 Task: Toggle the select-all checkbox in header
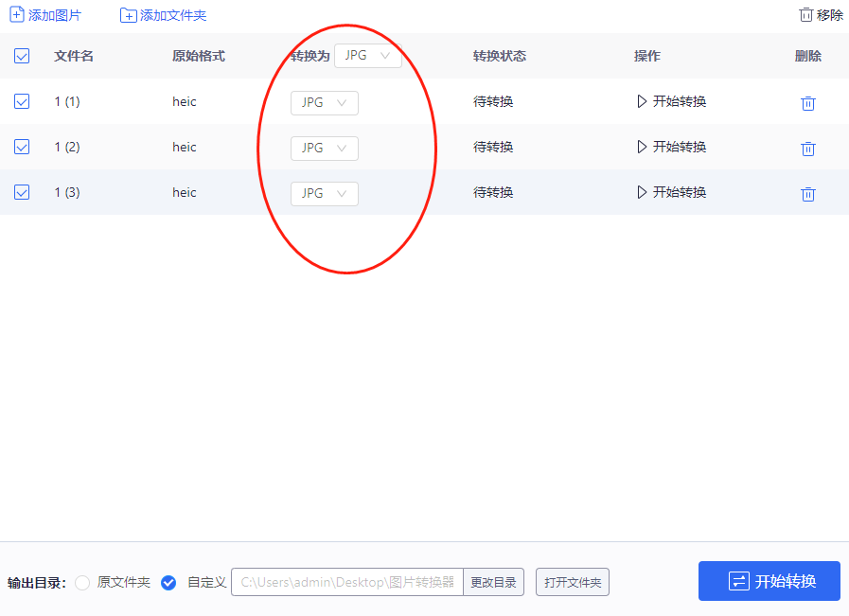coord(22,56)
